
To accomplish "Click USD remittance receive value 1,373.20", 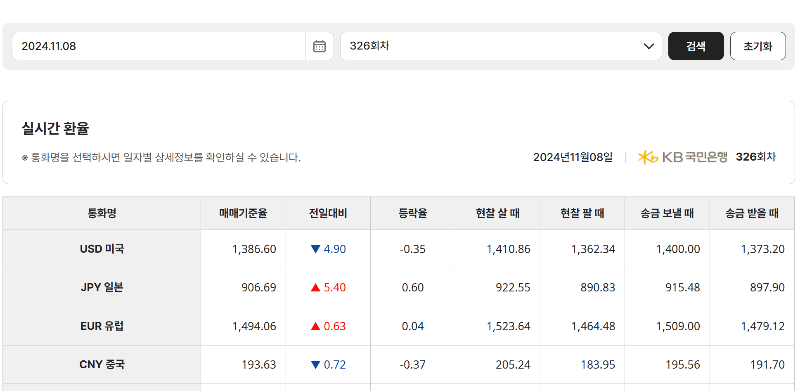I will coord(763,249).
